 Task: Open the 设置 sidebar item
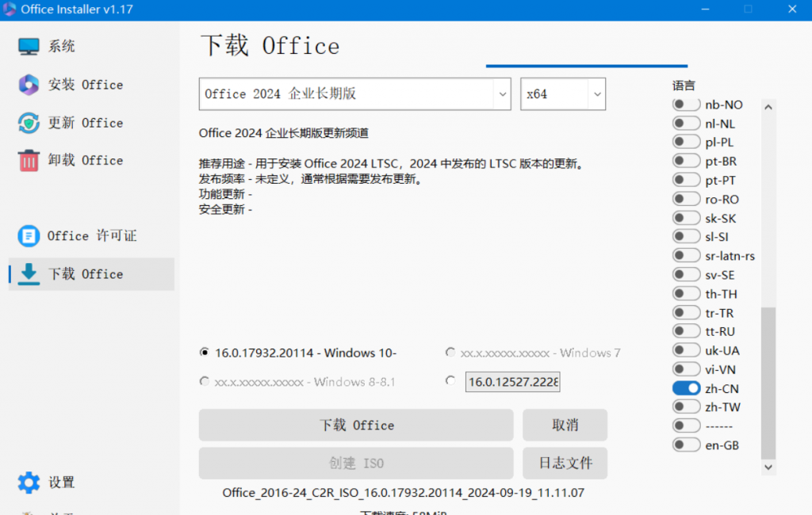91,483
